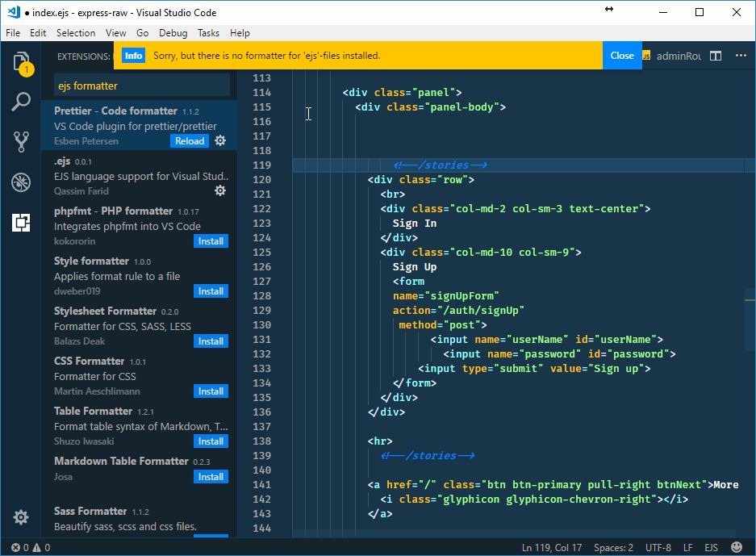Viewport: 756px width, 556px height.
Task: Open the Extensions view icon
Action: pyautogui.click(x=21, y=222)
